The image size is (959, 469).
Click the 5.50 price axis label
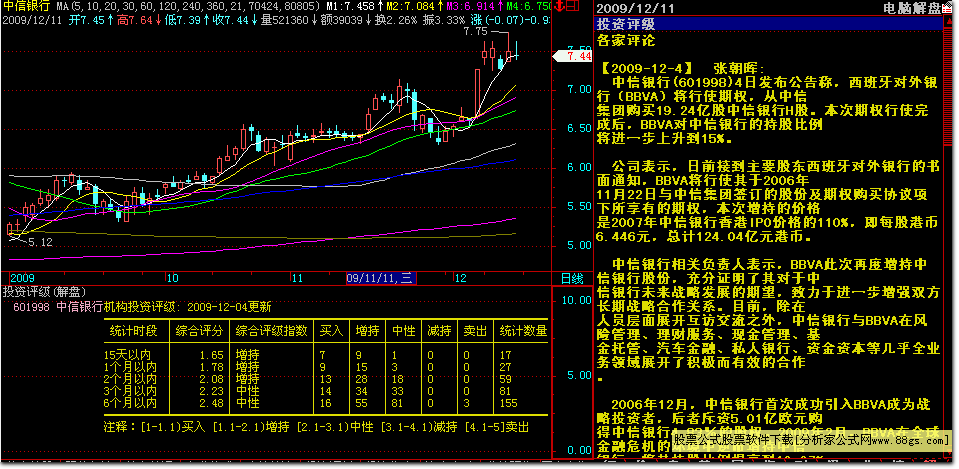(x=579, y=207)
